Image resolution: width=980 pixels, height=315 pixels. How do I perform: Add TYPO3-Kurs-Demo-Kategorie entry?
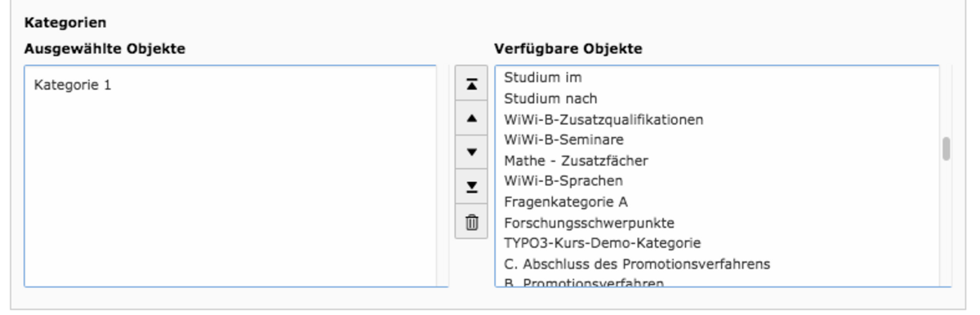[716, 242]
